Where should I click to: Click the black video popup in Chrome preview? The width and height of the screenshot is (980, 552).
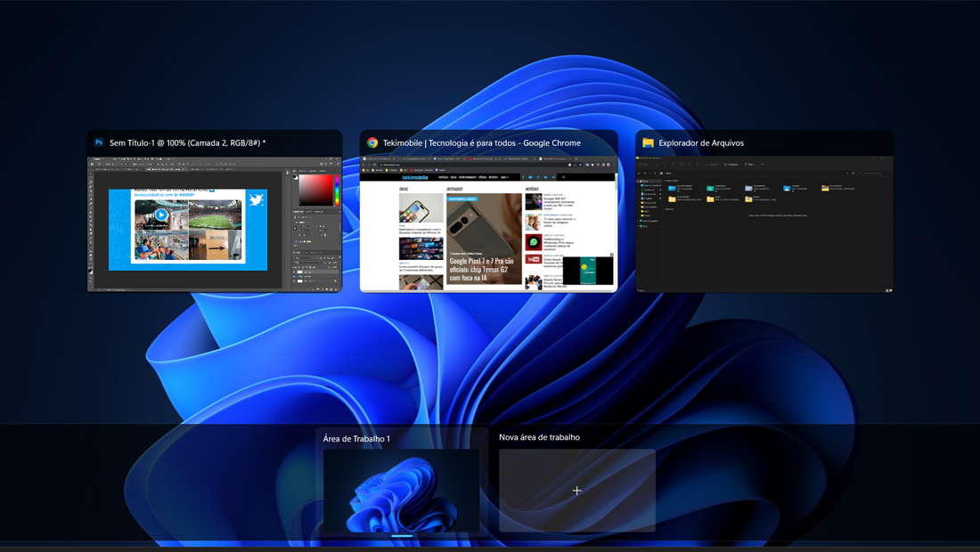click(x=588, y=271)
